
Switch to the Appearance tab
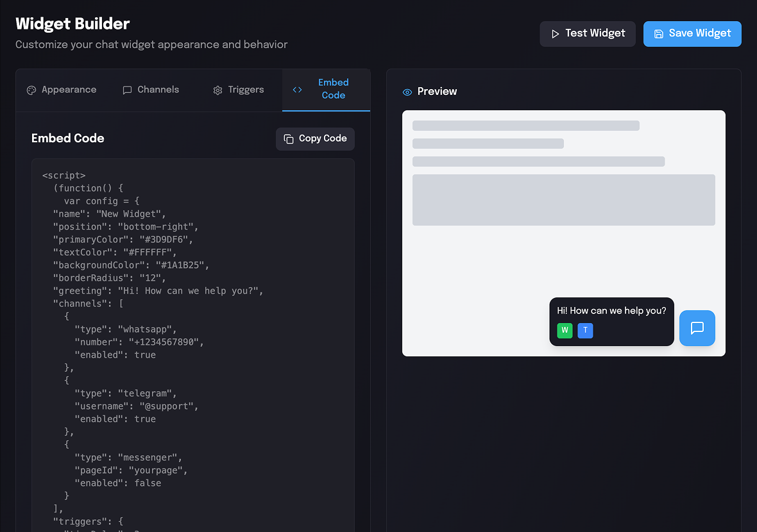pos(62,90)
